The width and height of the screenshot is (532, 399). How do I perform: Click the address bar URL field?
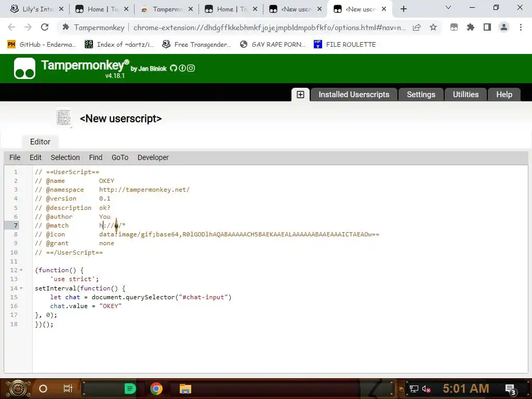(270, 28)
